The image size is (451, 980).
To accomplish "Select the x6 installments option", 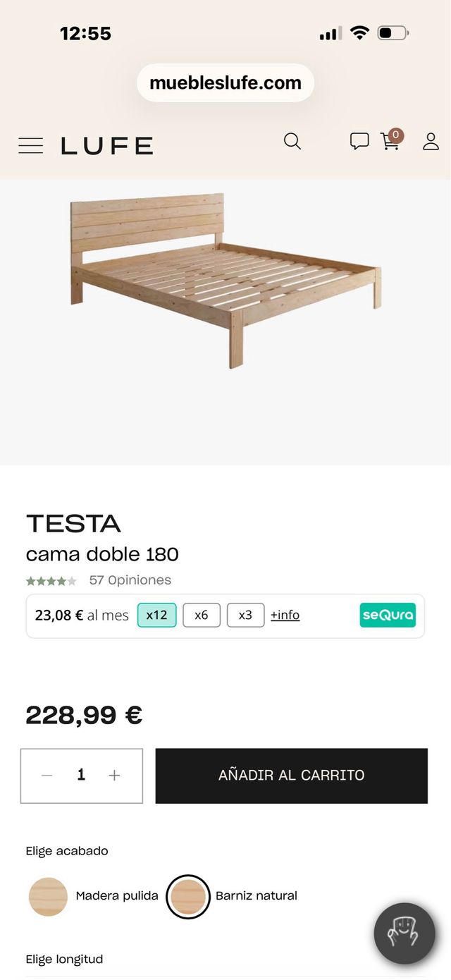I will click(x=202, y=615).
